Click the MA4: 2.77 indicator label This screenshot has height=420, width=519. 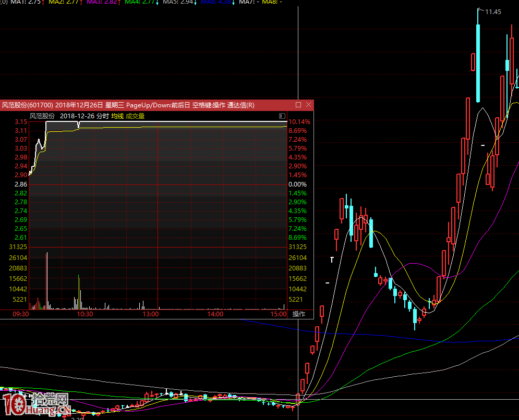click(x=141, y=2)
